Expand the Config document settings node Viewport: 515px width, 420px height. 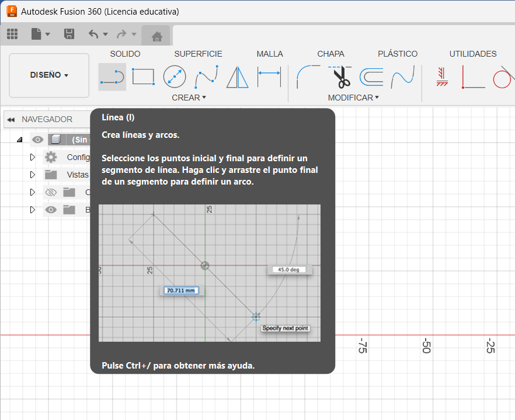point(32,157)
